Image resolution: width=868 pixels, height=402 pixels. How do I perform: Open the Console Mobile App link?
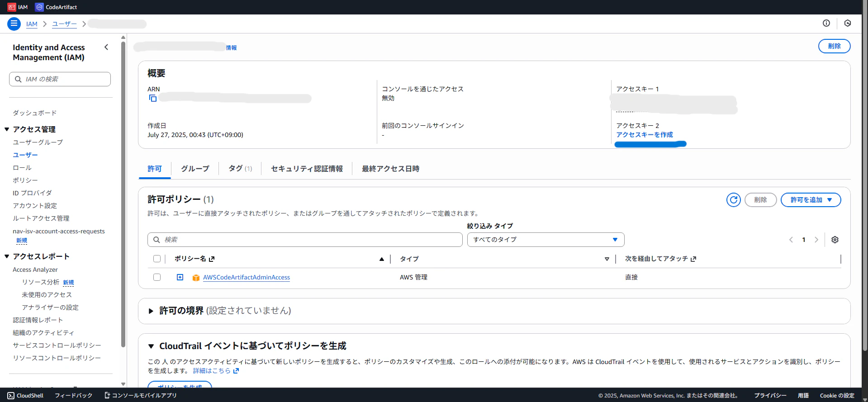tap(141, 396)
